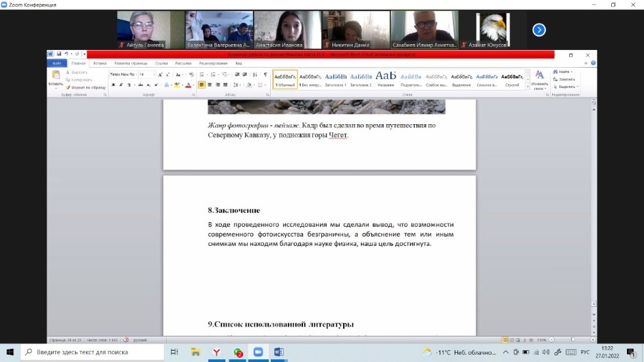Screen dimensions: 644x362
Task: Click the sort text icon in the ribbon
Action: (256, 75)
